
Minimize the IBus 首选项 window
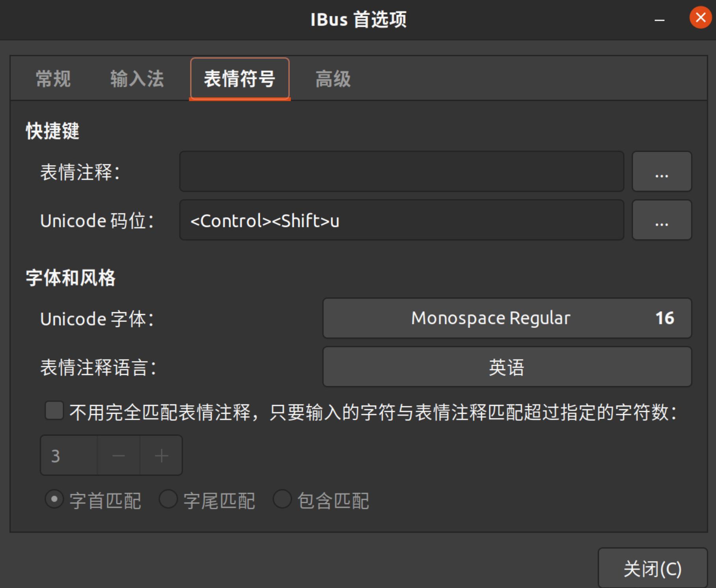660,20
